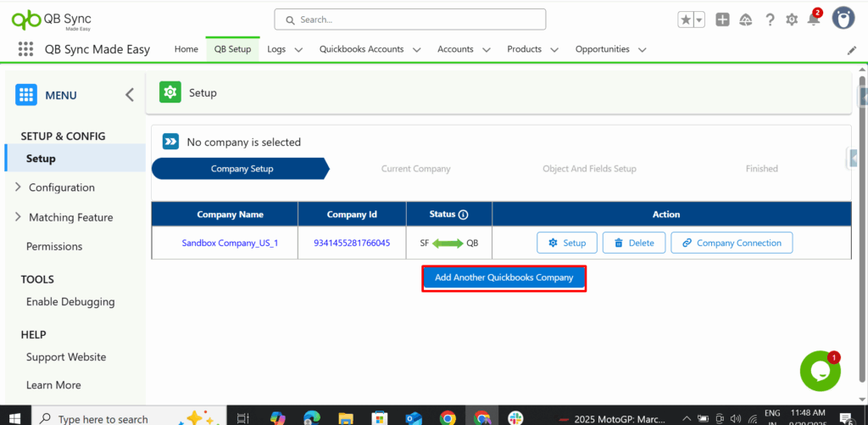This screenshot has width=868, height=425.
Task: Select the Company Setup step
Action: [241, 169]
